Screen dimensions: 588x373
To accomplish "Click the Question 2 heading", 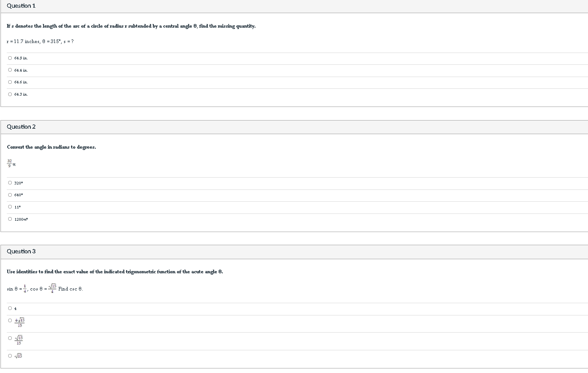I will pyautogui.click(x=21, y=127).
